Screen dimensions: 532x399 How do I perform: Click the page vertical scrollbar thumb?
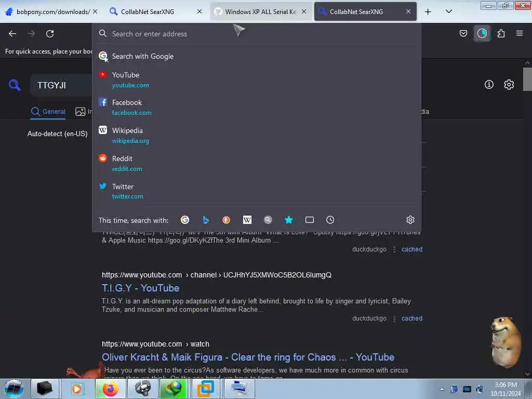pos(527,79)
